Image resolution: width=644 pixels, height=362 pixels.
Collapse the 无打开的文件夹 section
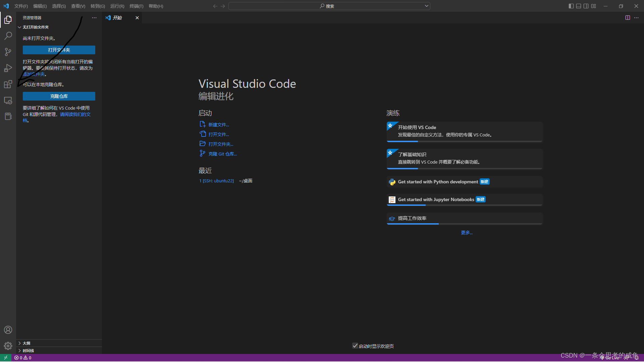coord(59,27)
